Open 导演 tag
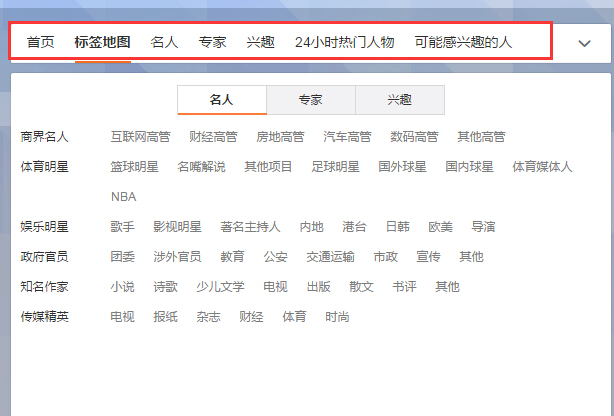The image size is (614, 416). [483, 227]
